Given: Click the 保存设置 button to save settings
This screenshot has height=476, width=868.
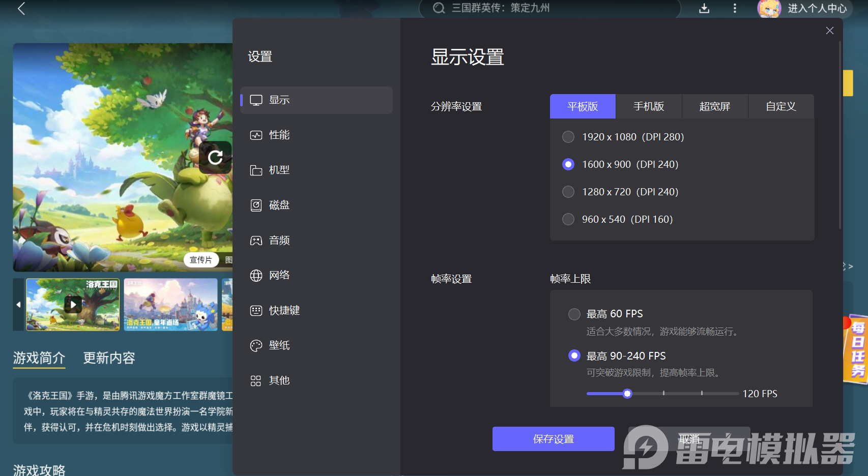Looking at the screenshot, I should click(x=553, y=438).
